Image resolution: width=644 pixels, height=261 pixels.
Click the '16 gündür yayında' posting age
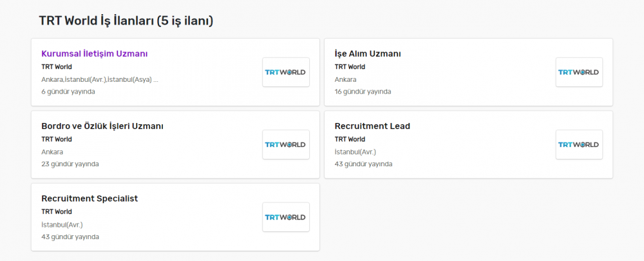tap(363, 92)
